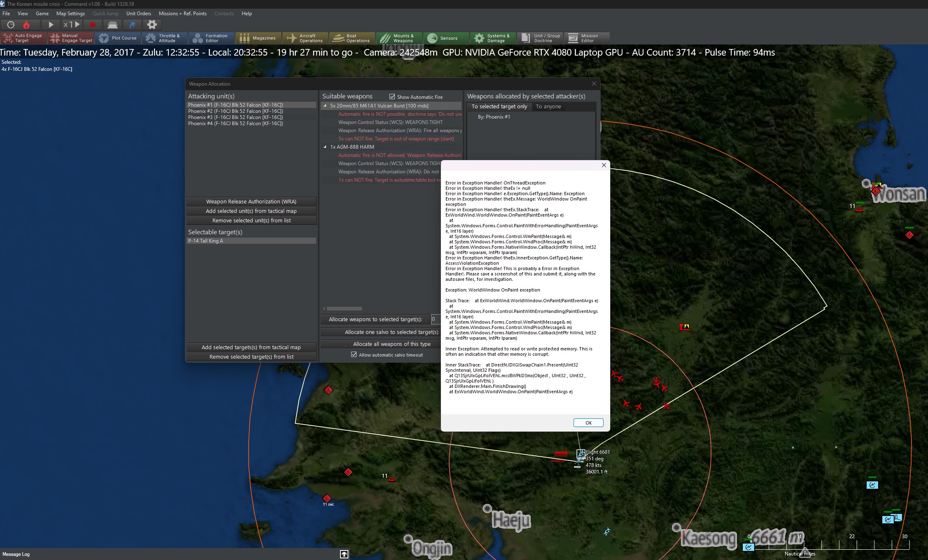This screenshot has height=560, width=928.
Task: Expand the Message Log arrow icon
Action: (x=344, y=554)
